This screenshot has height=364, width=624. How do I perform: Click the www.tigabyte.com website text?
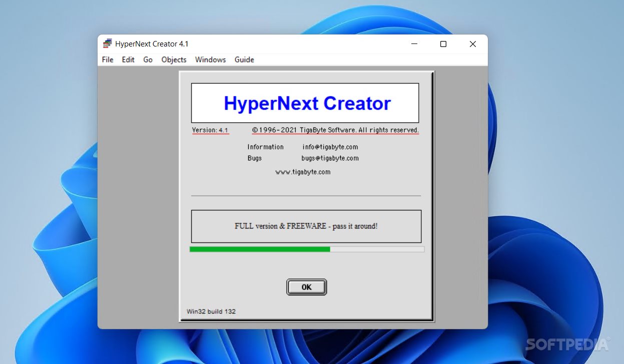pos(303,172)
